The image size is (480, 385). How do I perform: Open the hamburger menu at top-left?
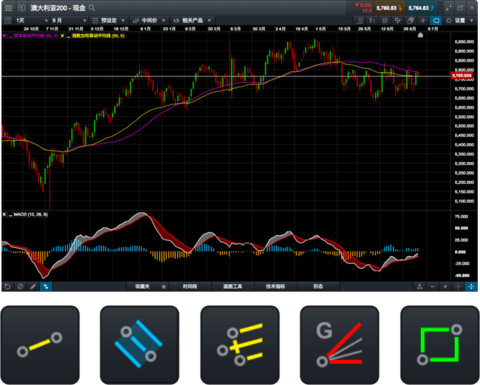pos(9,8)
